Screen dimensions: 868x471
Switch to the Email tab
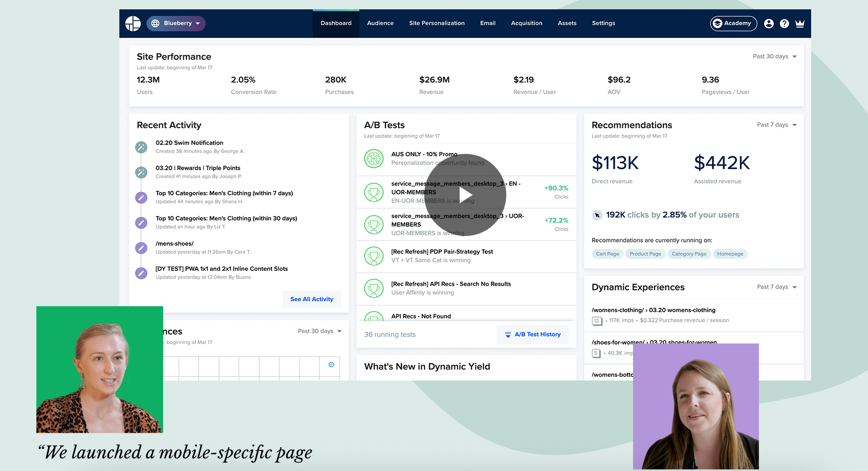point(488,23)
